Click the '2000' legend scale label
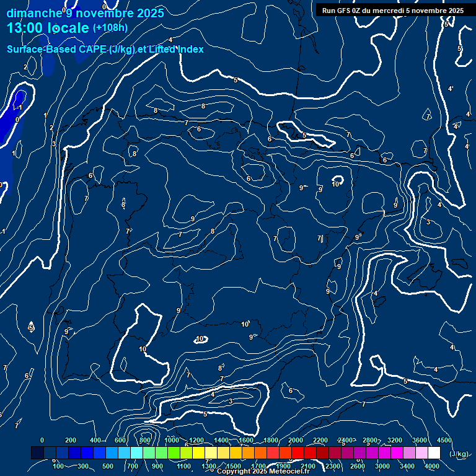The image size is (476, 476). coord(296,440)
